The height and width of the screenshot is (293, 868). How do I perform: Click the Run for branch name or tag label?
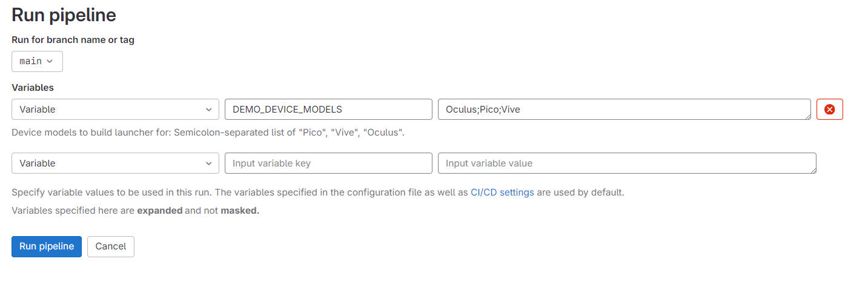pos(73,40)
